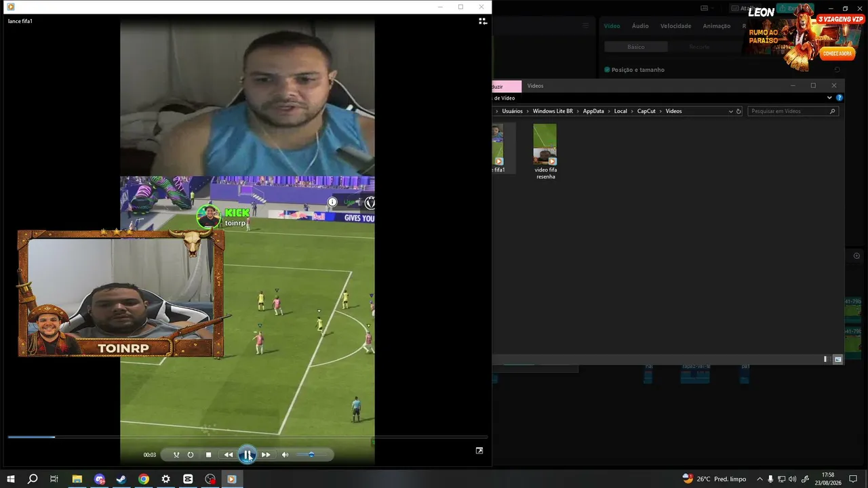Mute the Media Player volume
This screenshot has width=868, height=488.
[285, 455]
